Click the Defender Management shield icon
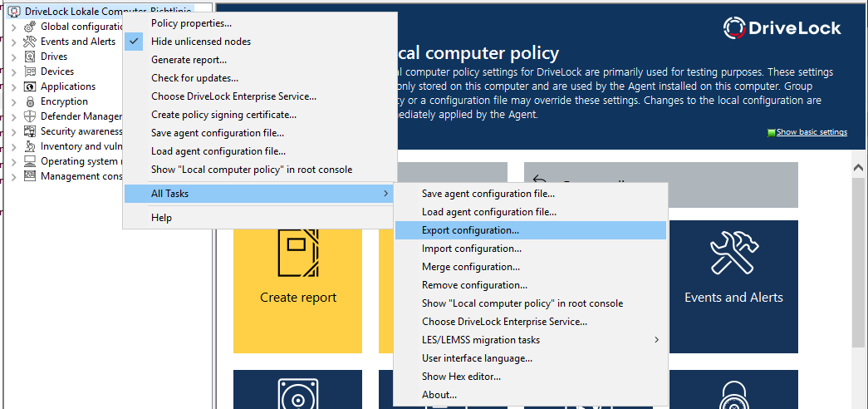 [x=31, y=116]
